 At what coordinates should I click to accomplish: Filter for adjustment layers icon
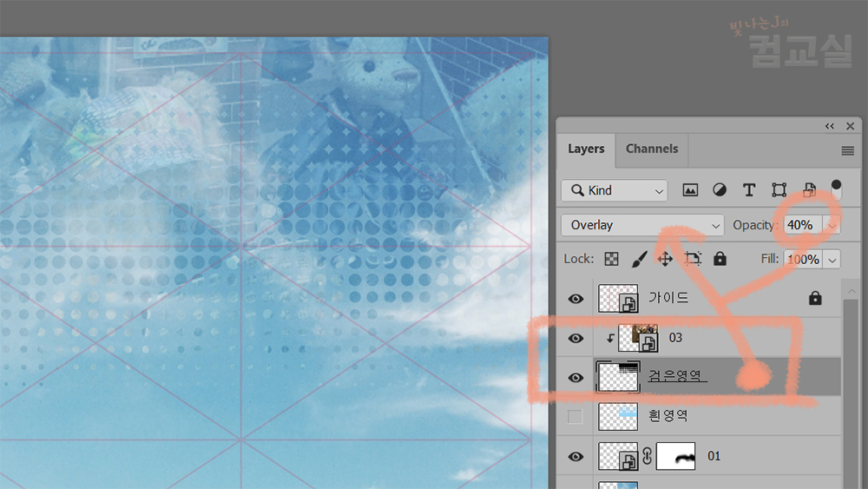pyautogui.click(x=719, y=190)
